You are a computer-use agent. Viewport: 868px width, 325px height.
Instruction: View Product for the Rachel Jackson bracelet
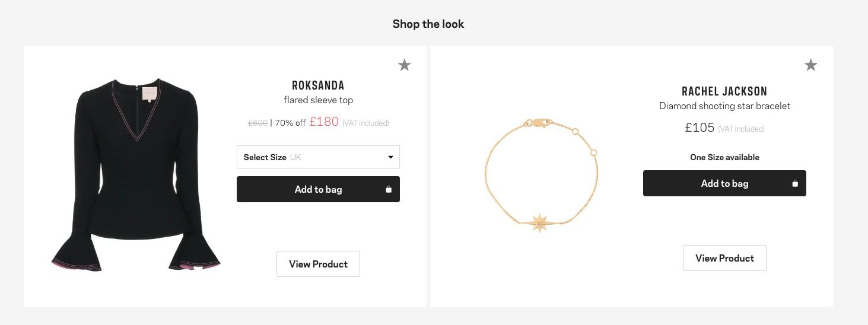(x=724, y=258)
